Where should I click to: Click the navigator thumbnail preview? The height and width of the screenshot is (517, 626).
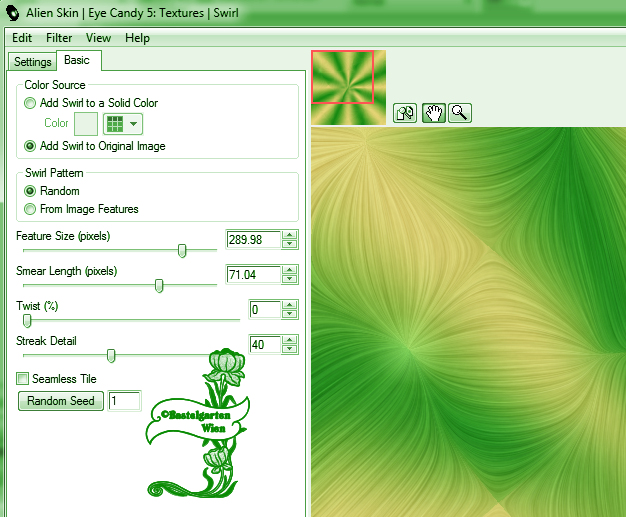349,87
